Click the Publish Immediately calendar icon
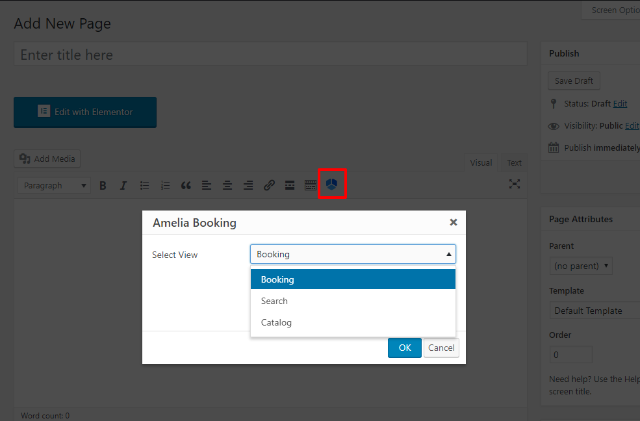The width and height of the screenshot is (640, 421). (553, 147)
